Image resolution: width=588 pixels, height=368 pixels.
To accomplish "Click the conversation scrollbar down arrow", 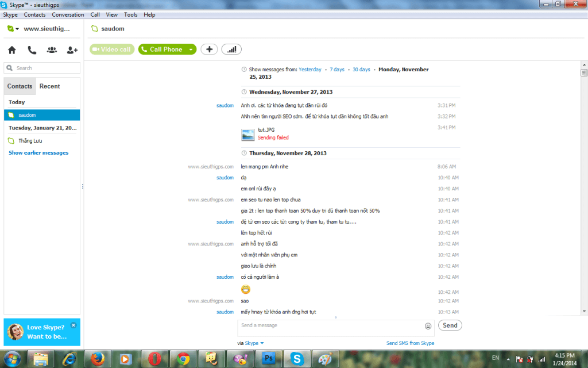I will (x=584, y=311).
